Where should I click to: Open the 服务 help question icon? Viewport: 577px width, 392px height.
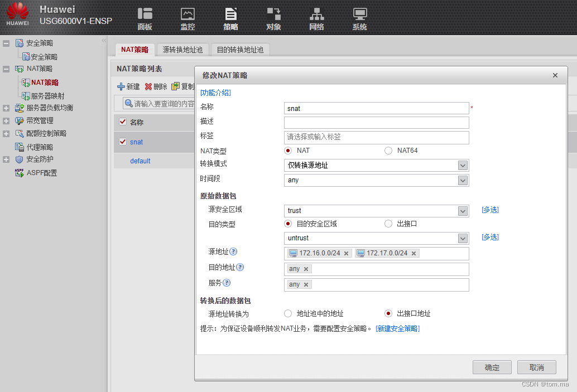pyautogui.click(x=227, y=283)
